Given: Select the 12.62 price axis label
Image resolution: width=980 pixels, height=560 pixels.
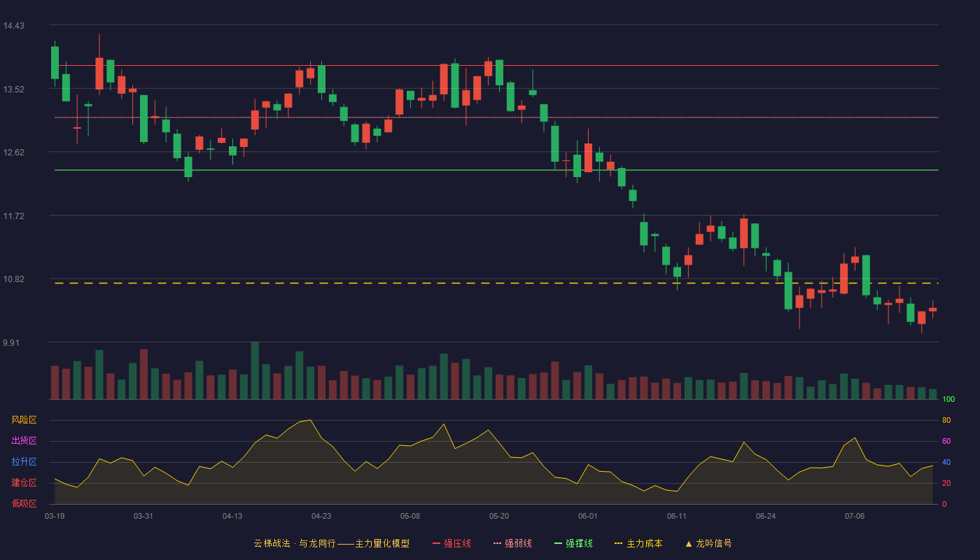Looking at the screenshot, I should click(13, 153).
